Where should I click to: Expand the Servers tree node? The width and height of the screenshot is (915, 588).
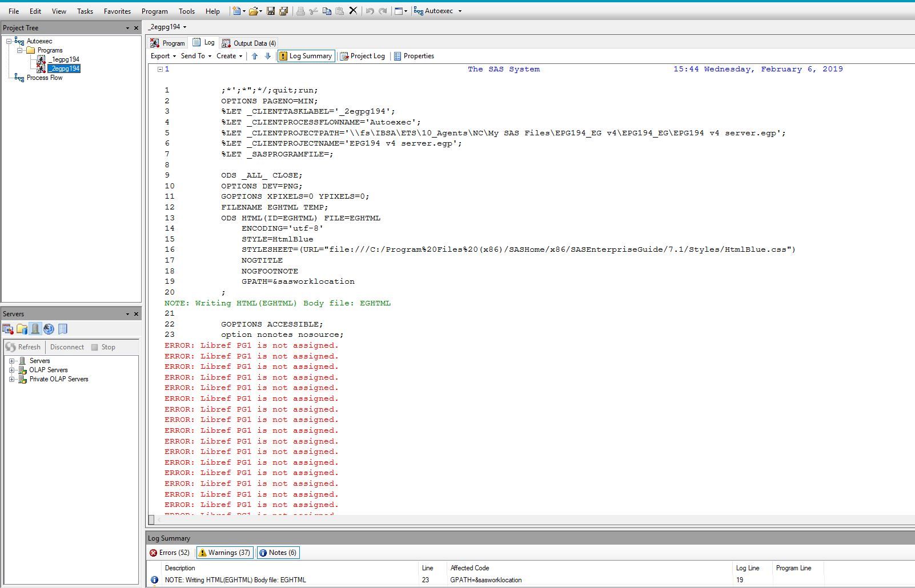[x=13, y=360]
